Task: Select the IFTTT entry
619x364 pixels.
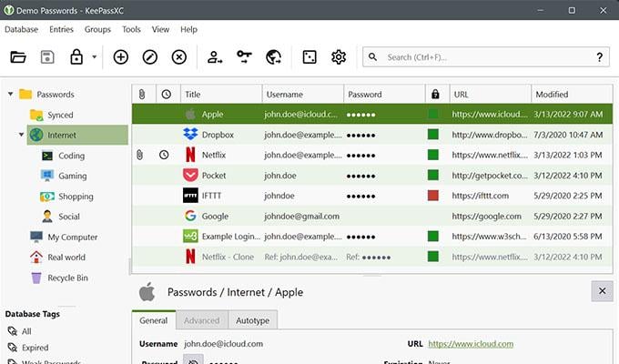Action: (372, 196)
